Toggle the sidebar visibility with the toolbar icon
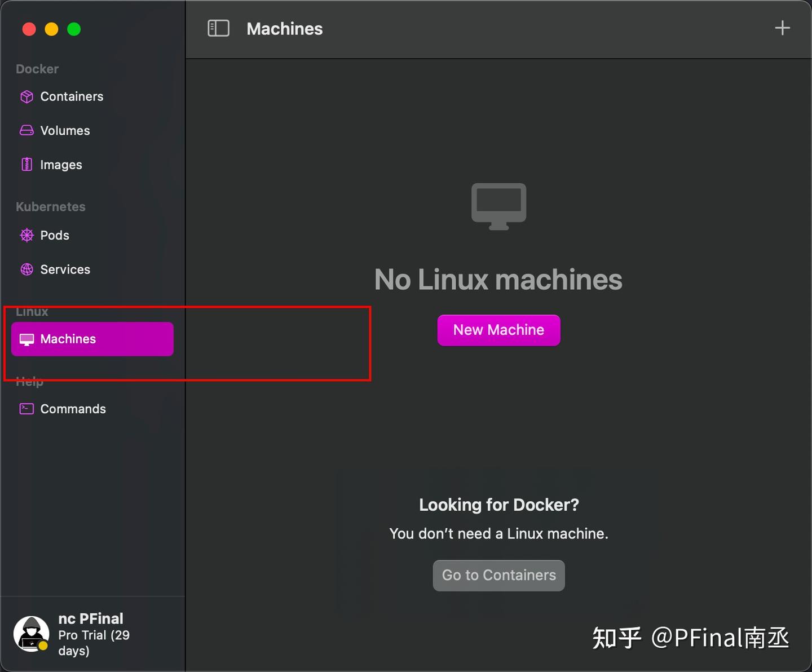Viewport: 812px width, 672px height. pos(219,28)
